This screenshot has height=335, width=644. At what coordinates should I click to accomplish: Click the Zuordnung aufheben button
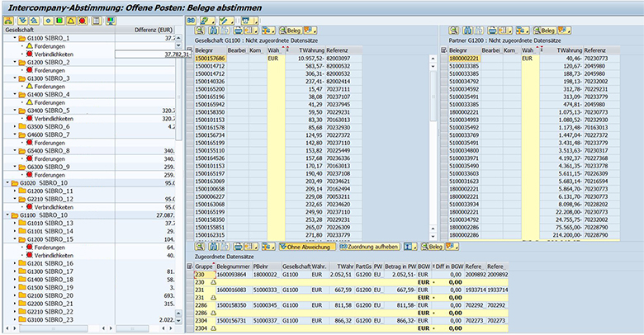point(369,247)
